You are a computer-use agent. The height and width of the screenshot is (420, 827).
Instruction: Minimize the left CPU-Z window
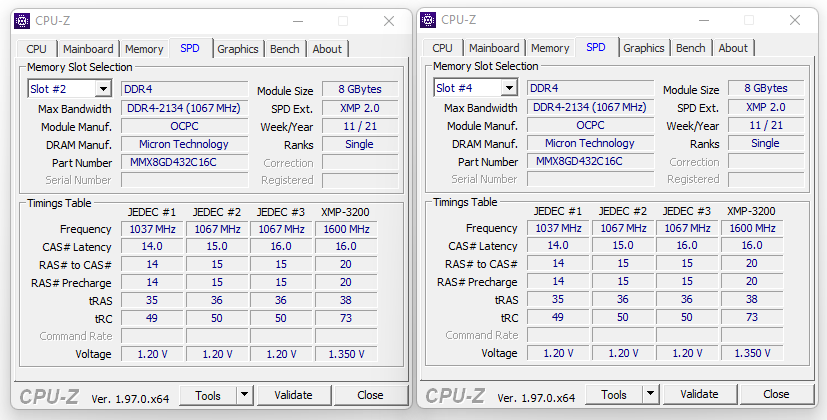point(298,21)
